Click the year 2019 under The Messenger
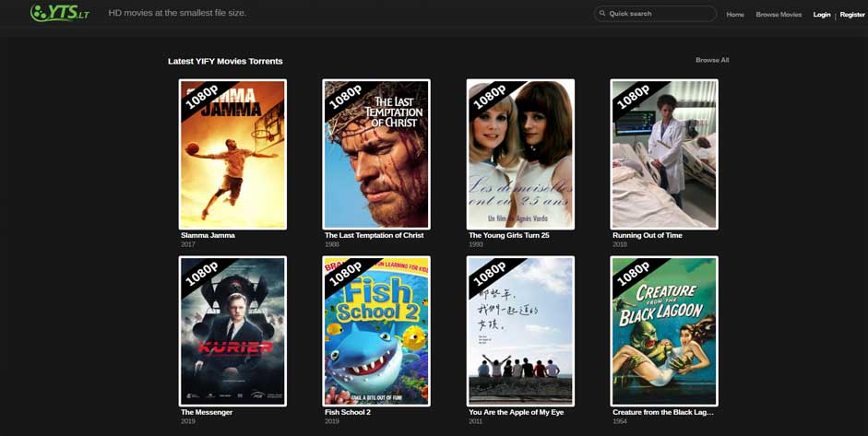 click(187, 421)
